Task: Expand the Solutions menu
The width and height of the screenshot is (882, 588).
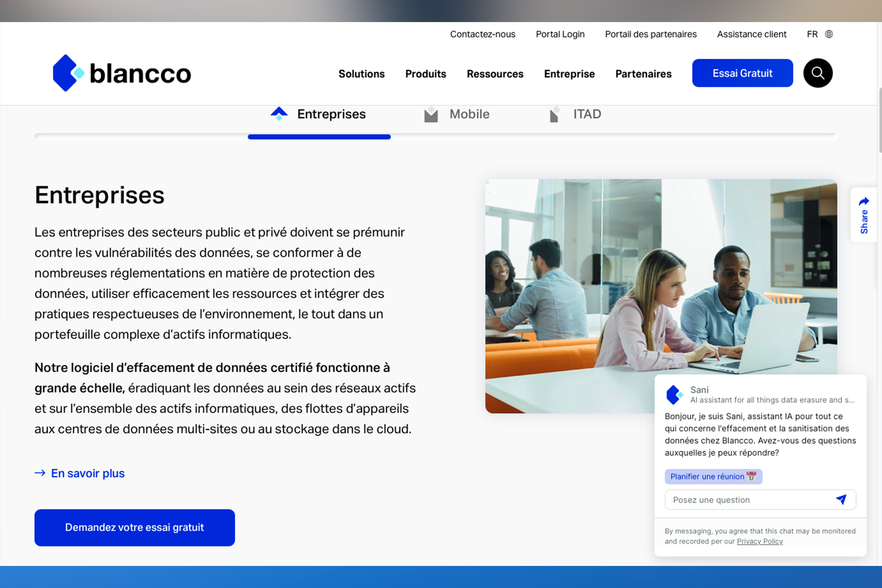Action: coord(362,74)
